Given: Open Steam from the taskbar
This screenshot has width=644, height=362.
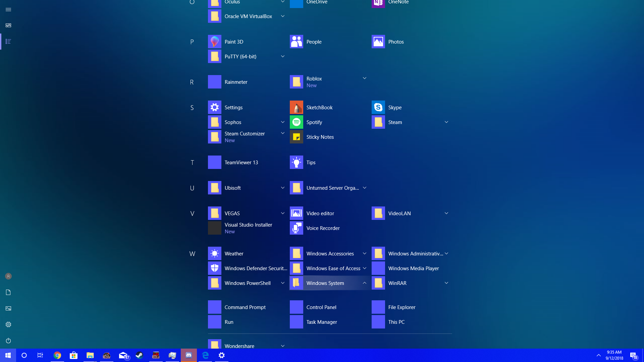Looking at the screenshot, I should (140, 355).
